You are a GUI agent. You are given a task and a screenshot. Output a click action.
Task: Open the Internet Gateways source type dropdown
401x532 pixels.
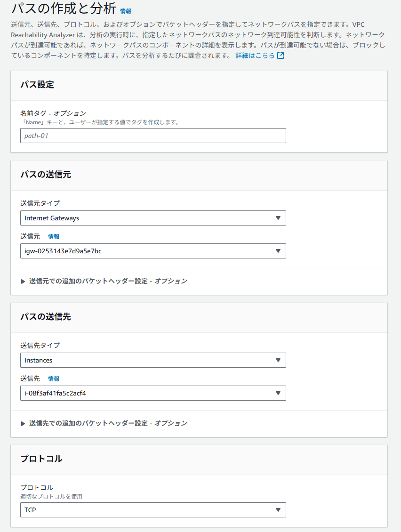click(153, 218)
